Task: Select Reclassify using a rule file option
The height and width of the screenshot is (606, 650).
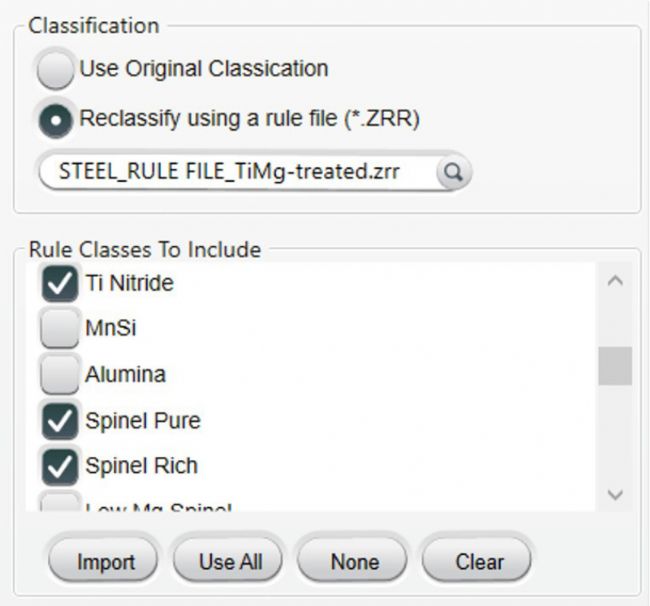Action: (55, 119)
